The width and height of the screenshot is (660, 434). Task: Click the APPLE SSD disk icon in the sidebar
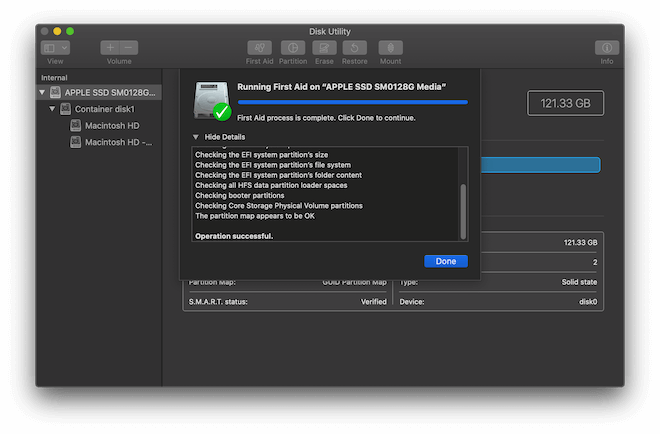click(x=55, y=92)
